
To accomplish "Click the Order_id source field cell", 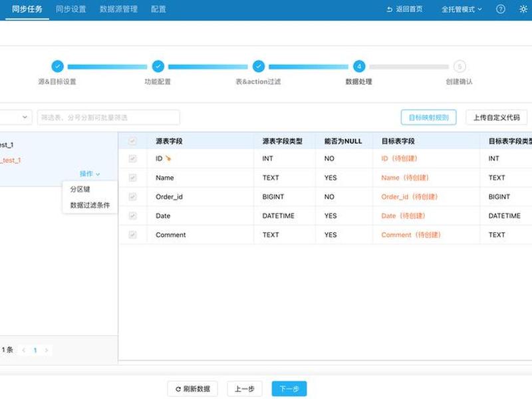I will (x=169, y=196).
